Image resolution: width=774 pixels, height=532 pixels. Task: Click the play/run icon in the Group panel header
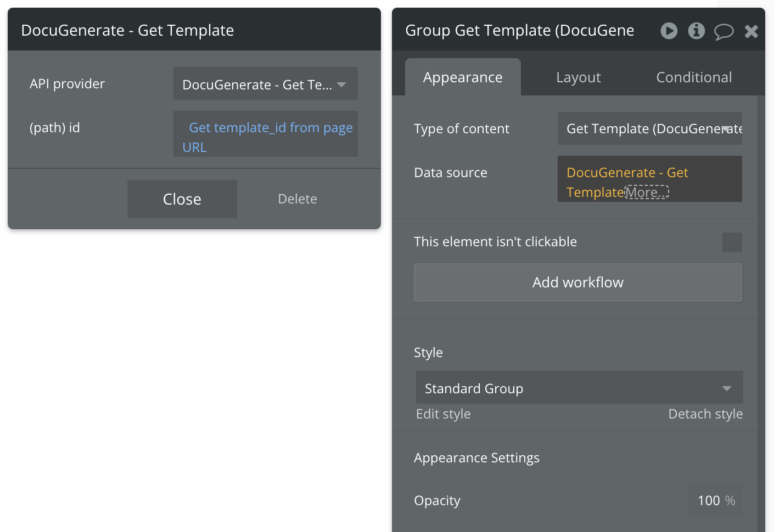coord(669,31)
